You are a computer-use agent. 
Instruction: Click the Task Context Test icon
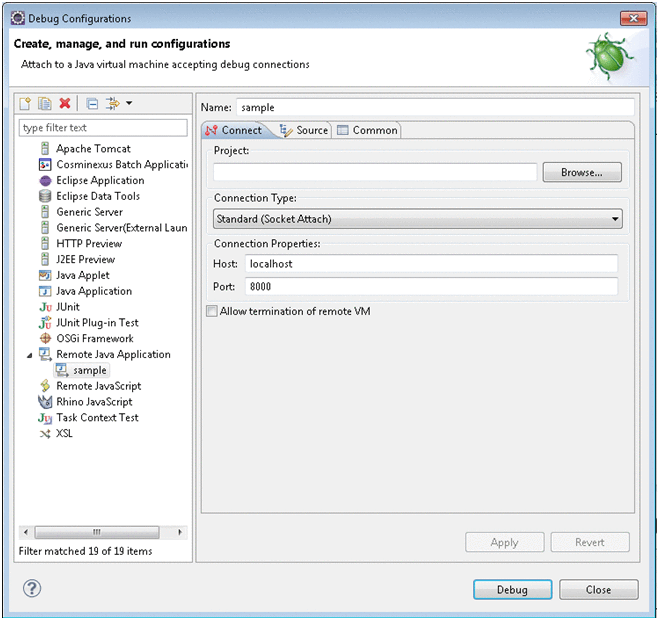point(45,418)
